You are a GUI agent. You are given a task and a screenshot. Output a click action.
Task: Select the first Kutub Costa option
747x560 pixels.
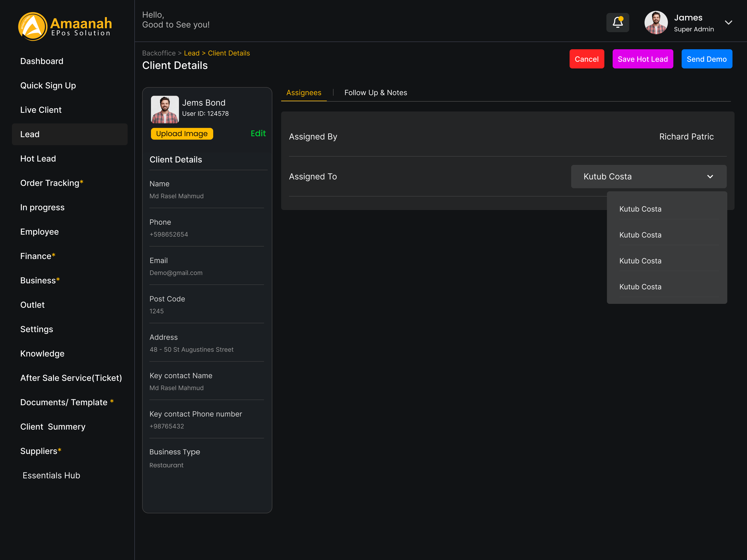pyautogui.click(x=640, y=209)
